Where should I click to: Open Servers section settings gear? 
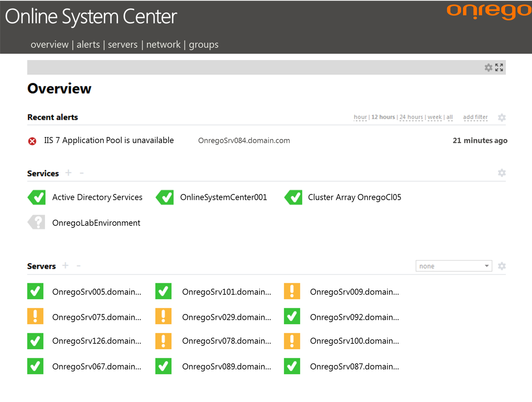(x=501, y=266)
